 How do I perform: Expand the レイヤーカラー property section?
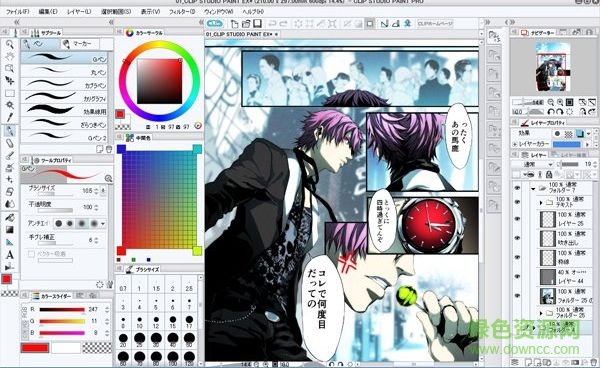(x=515, y=144)
